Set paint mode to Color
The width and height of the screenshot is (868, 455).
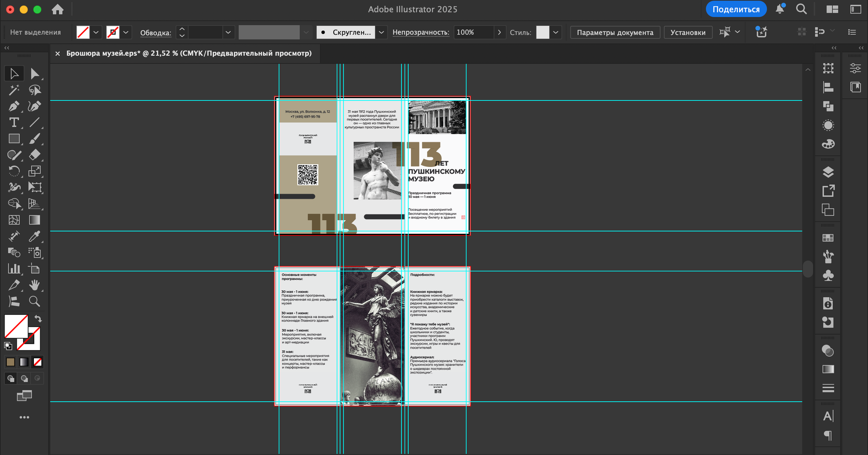coord(10,362)
